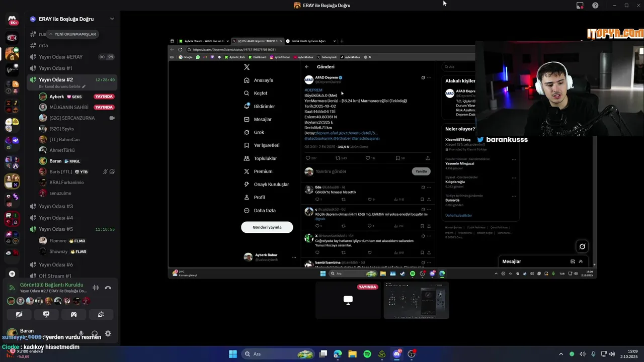Start an activity with gamepad button
Screen dimensions: 644x362
pos(73,314)
